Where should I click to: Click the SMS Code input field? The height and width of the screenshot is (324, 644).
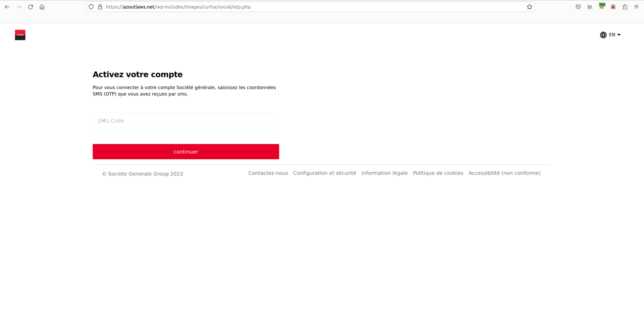(186, 121)
